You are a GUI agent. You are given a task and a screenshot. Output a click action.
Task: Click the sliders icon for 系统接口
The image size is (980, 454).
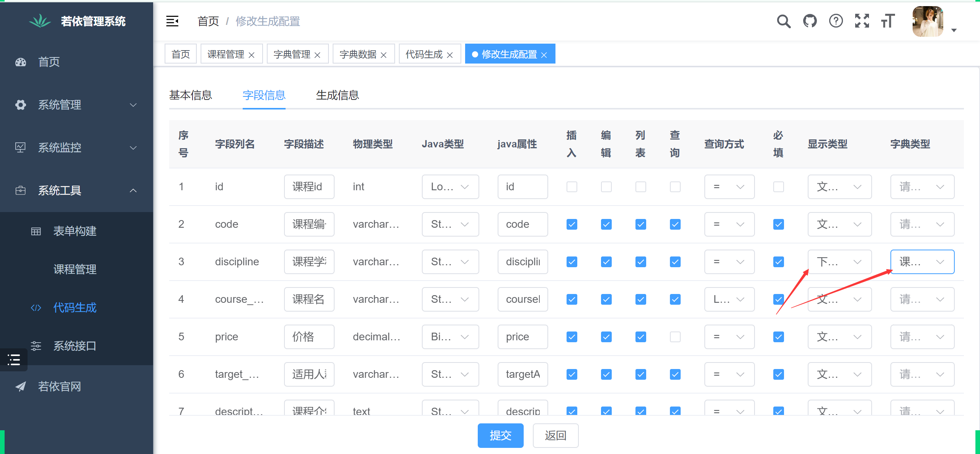pyautogui.click(x=36, y=346)
